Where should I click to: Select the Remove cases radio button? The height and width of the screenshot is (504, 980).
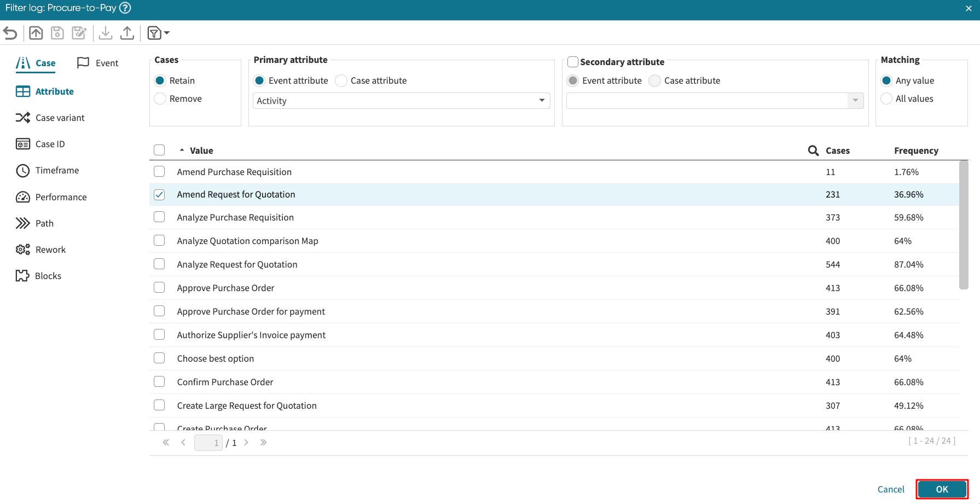tap(160, 99)
